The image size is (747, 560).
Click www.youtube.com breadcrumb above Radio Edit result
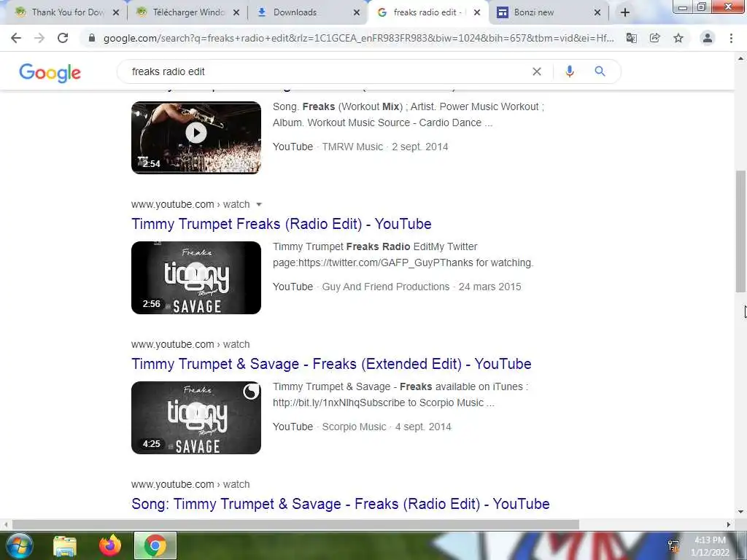[172, 204]
